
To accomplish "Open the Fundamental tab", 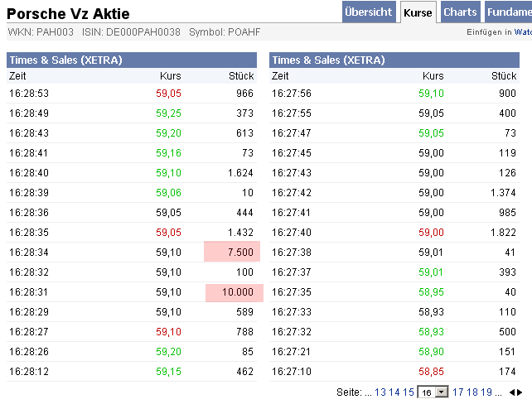I will 509,12.
